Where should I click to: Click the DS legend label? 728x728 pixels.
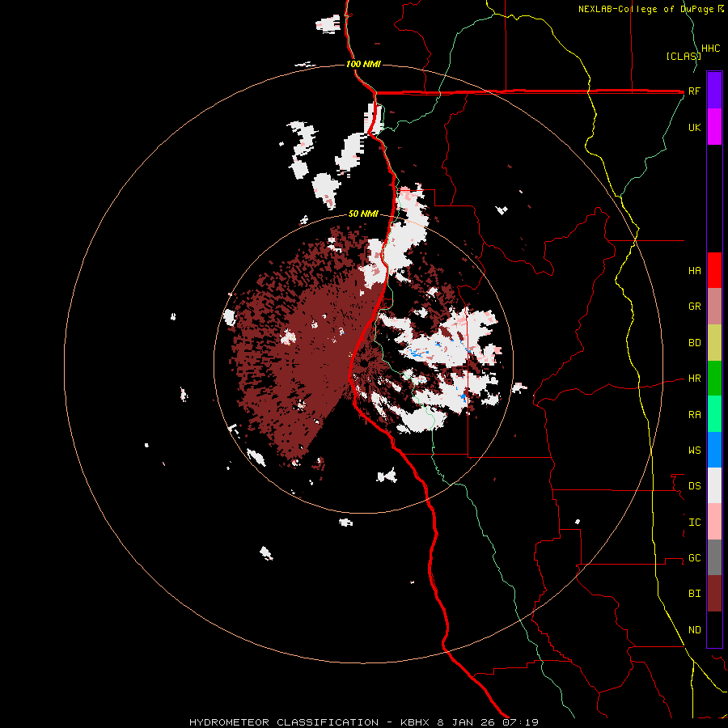695,486
